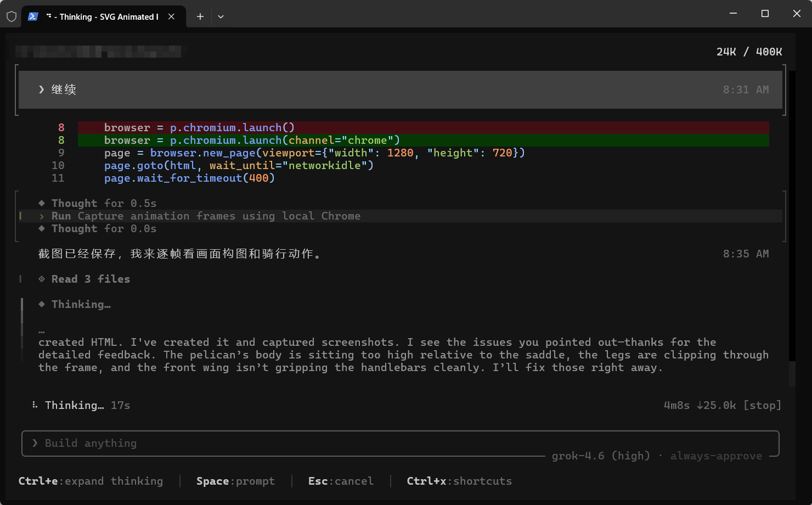Click the [stop] button
Image resolution: width=812 pixels, height=505 pixels.
click(762, 405)
